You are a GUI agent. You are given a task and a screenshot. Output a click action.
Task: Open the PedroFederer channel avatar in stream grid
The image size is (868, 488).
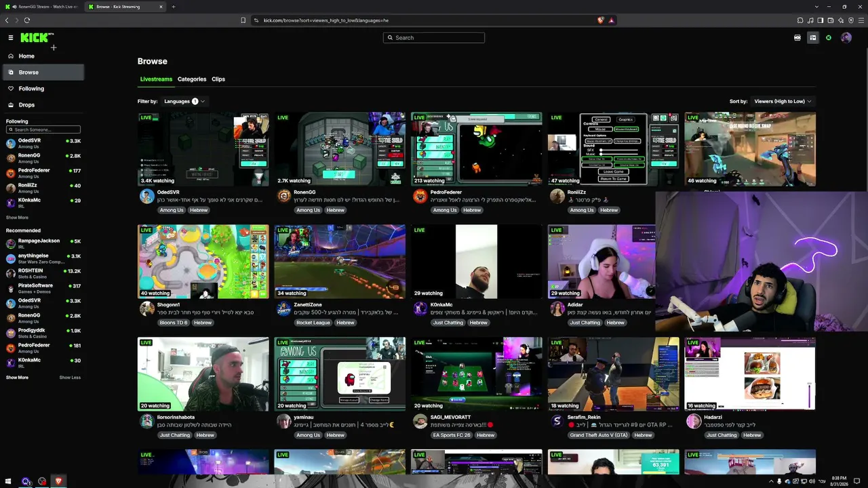pos(420,197)
